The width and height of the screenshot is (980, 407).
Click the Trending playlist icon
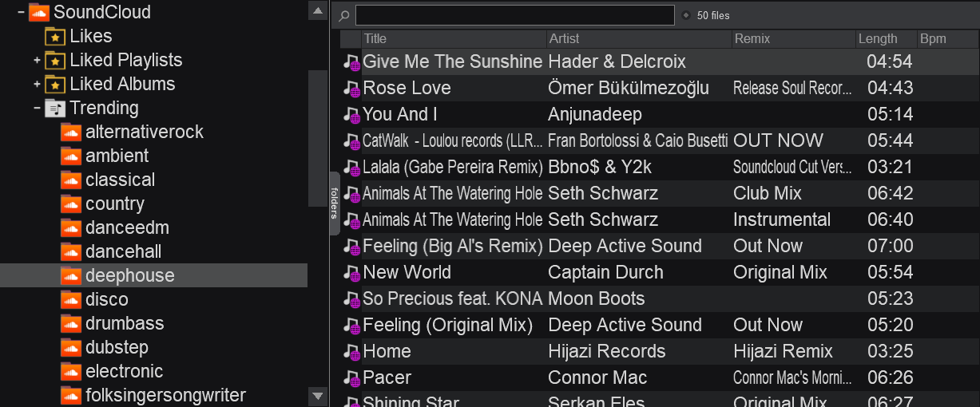[x=54, y=108]
